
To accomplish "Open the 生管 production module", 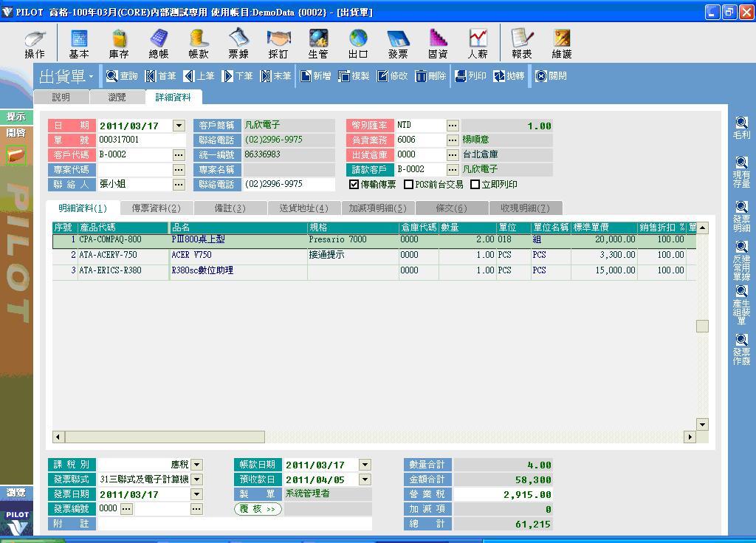I will click(x=318, y=44).
